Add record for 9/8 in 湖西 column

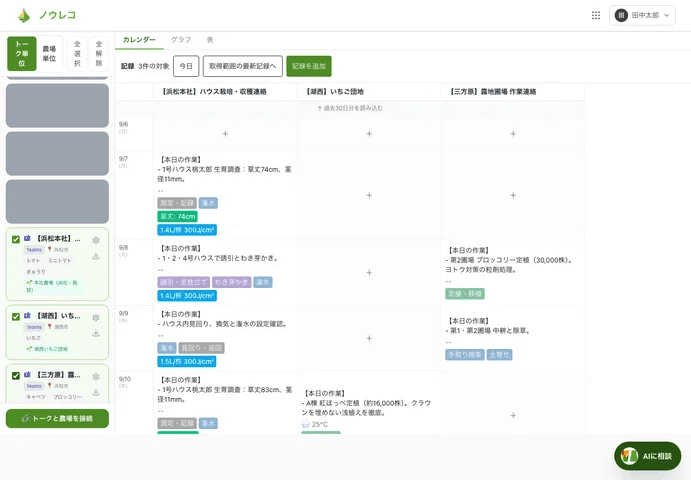(x=369, y=272)
